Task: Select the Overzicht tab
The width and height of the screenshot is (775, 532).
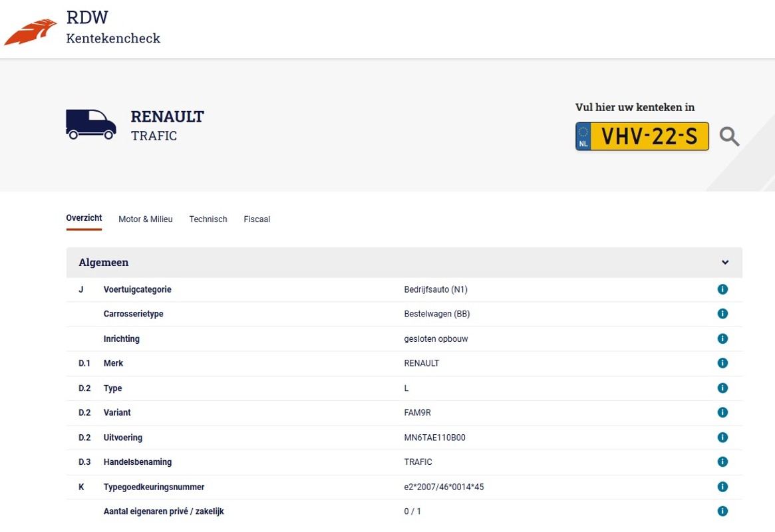Action: [x=84, y=218]
